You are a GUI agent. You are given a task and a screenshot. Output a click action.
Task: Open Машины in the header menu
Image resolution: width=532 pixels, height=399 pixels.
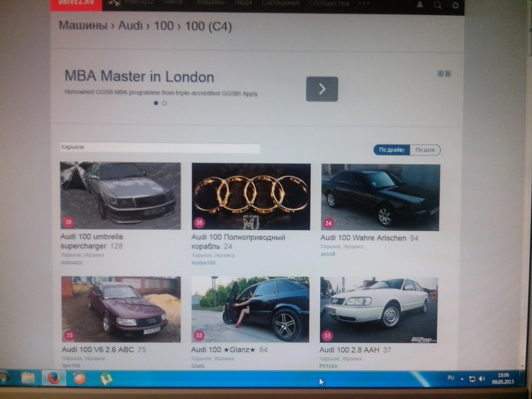pyautogui.click(x=211, y=2)
